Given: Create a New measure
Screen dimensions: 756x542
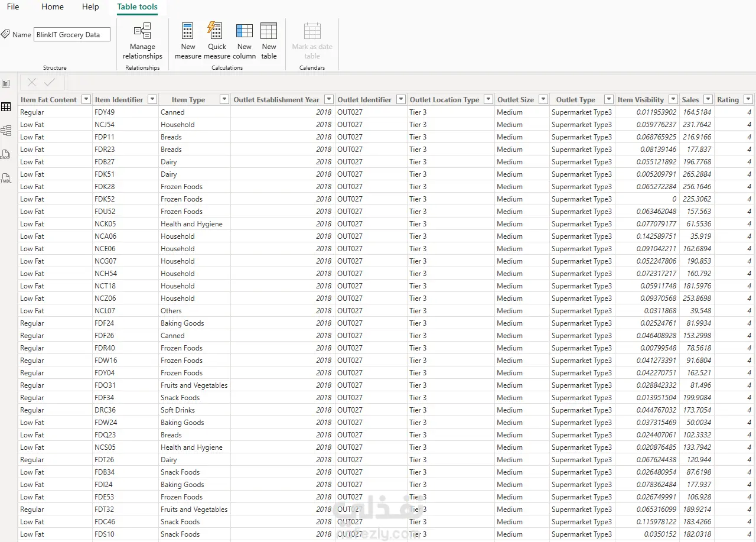Looking at the screenshot, I should pyautogui.click(x=188, y=41).
